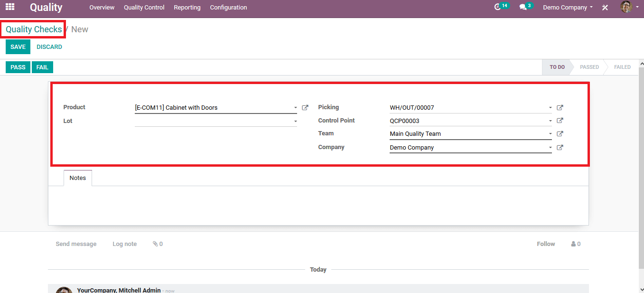
Task: Open the user avatar menu
Action: 629,7
